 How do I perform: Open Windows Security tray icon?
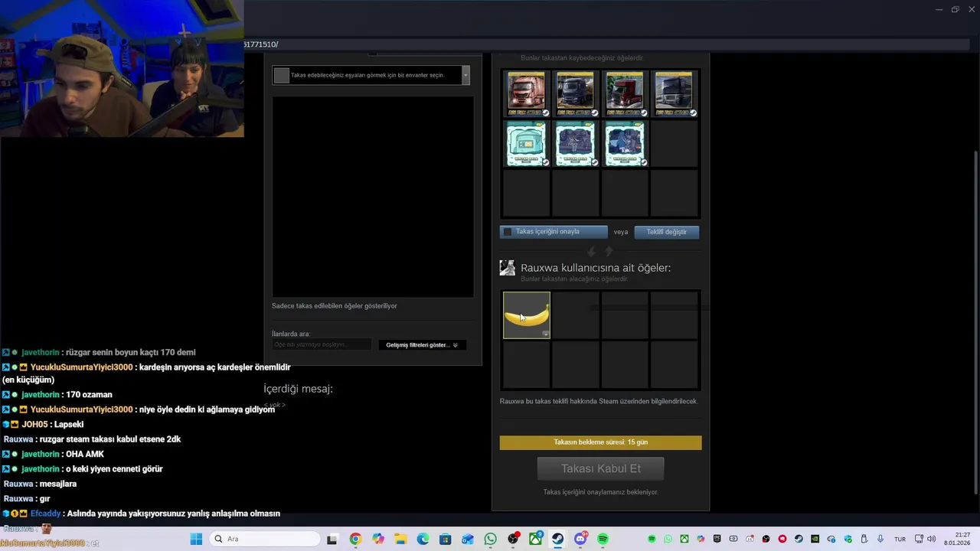[x=848, y=539]
